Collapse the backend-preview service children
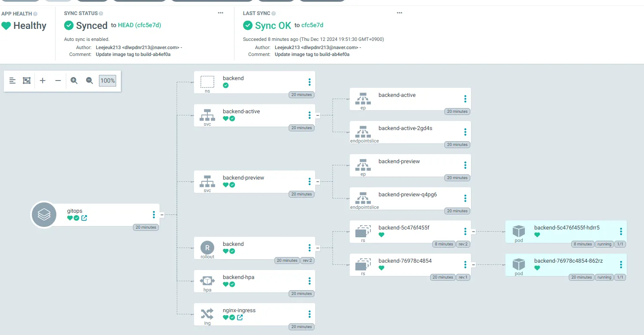This screenshot has height=335, width=644. pyautogui.click(x=318, y=181)
